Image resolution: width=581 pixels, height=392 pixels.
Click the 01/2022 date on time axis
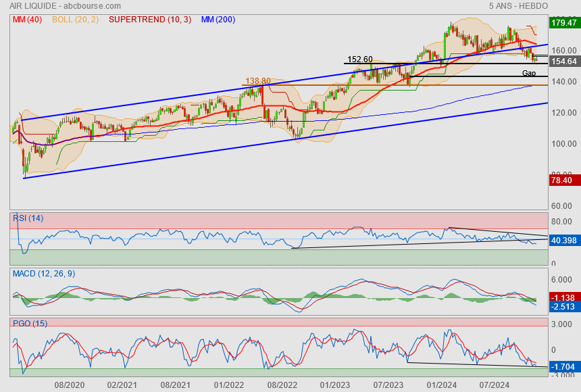228,385
